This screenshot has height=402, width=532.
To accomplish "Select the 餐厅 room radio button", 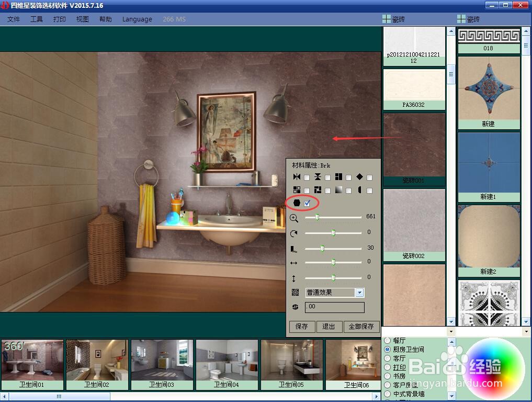I will (387, 341).
